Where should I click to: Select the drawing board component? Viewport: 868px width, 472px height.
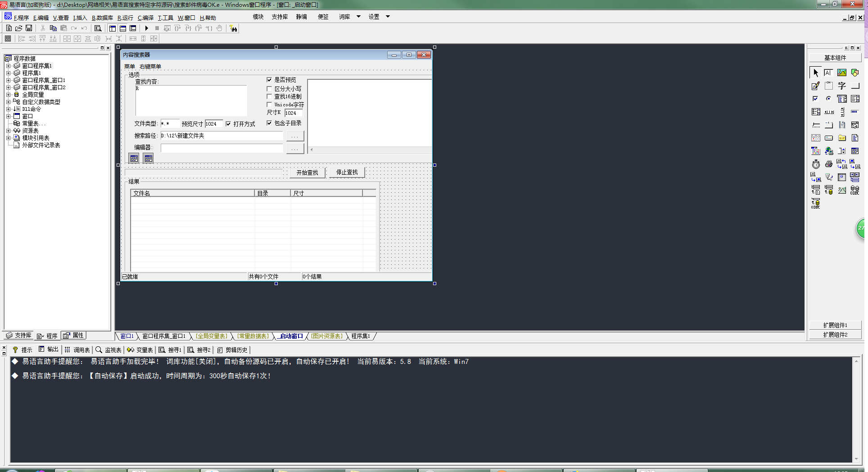point(816,86)
